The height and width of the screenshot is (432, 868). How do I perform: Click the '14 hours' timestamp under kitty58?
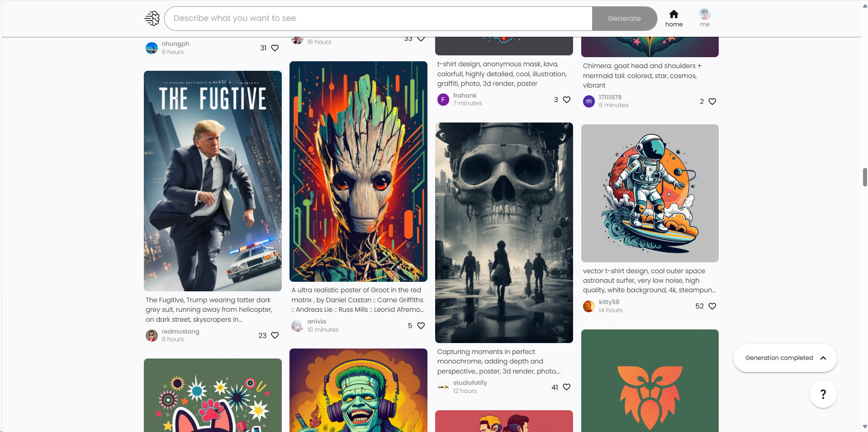coord(611,310)
